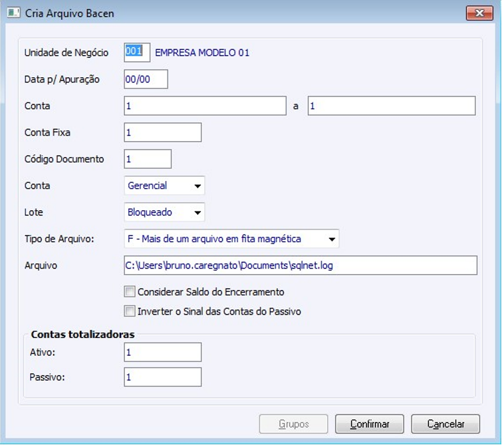Click the Data p/ Apuração field
The width and height of the screenshot is (504, 445).
(146, 79)
